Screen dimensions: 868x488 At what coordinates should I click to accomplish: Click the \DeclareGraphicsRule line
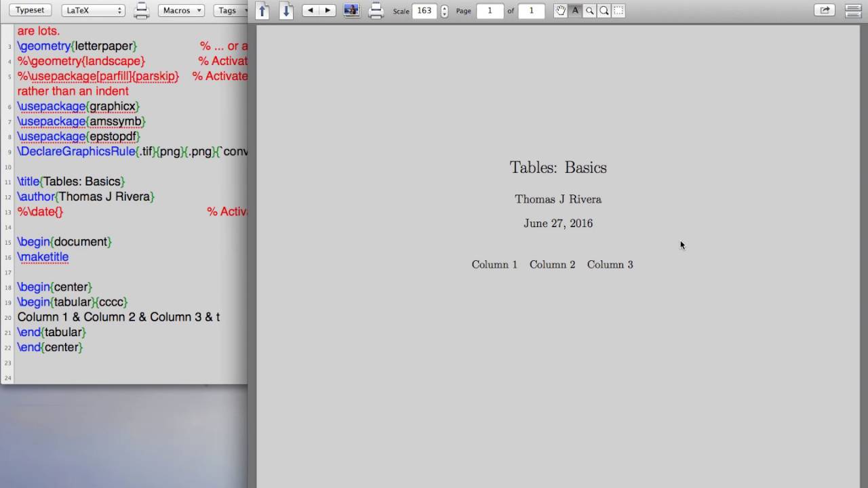[x=133, y=151]
